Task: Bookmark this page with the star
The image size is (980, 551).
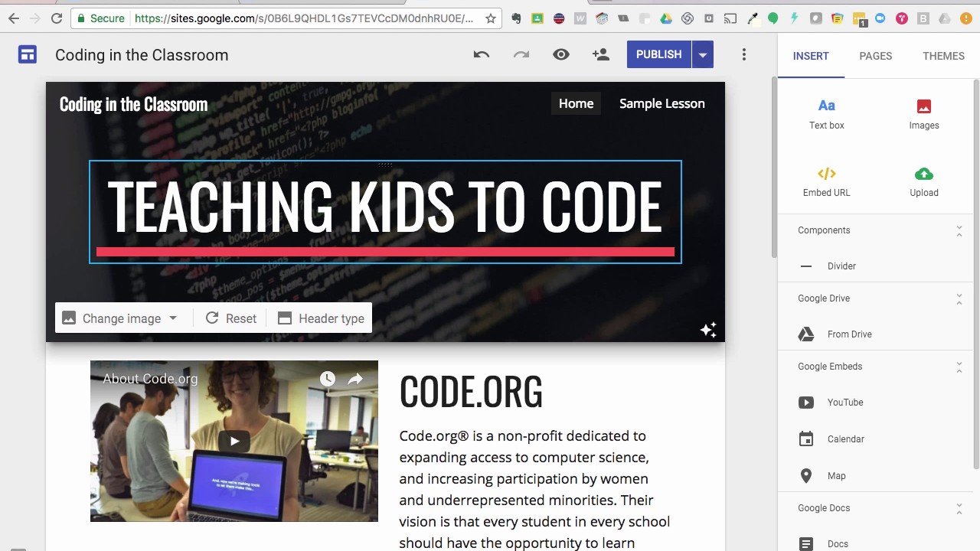Action: 491,18
